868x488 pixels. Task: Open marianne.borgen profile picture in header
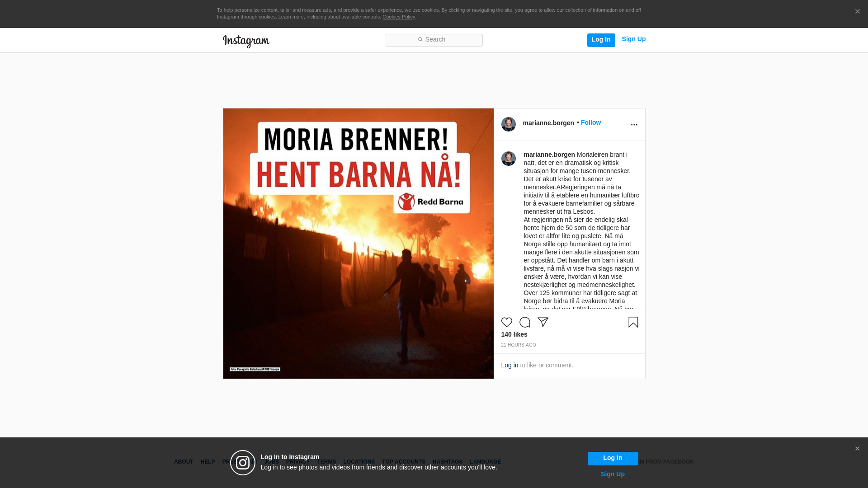pos(508,124)
